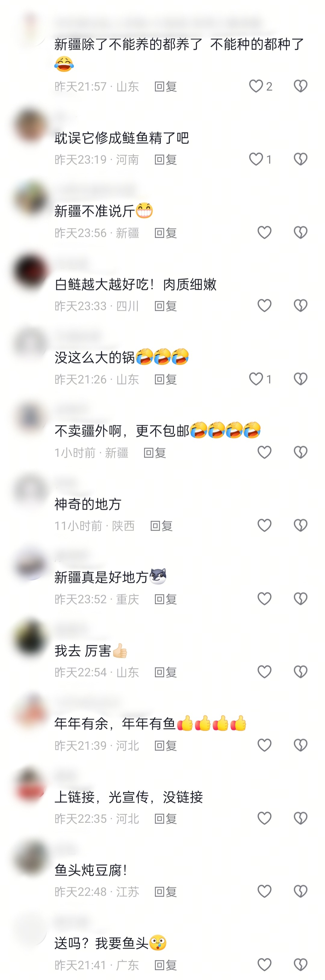Reply to '送吗？我要鱼头' comment
The image size is (325, 980).
[x=166, y=965]
